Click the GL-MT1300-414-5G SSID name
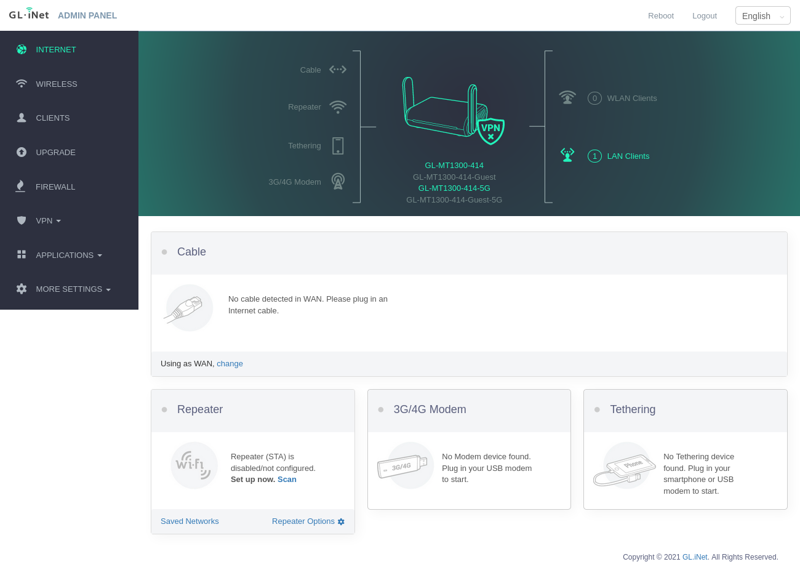Image resolution: width=800 pixels, height=567 pixels. (x=454, y=188)
